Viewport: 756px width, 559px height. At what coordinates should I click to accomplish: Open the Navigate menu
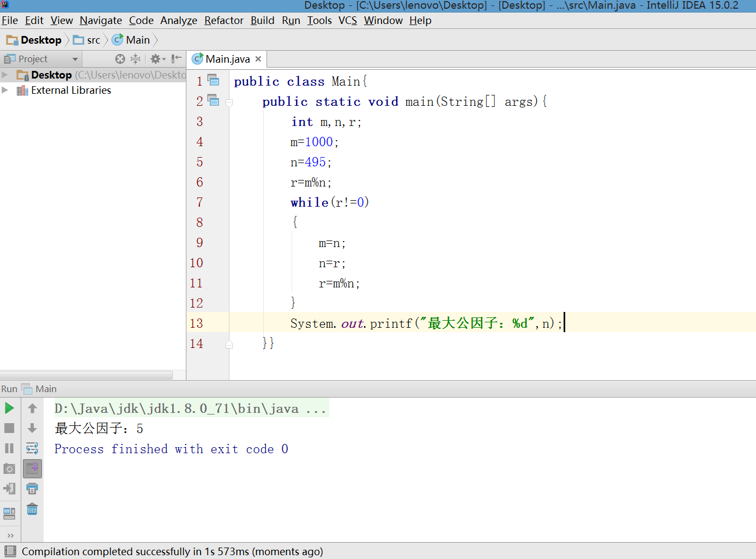101,20
